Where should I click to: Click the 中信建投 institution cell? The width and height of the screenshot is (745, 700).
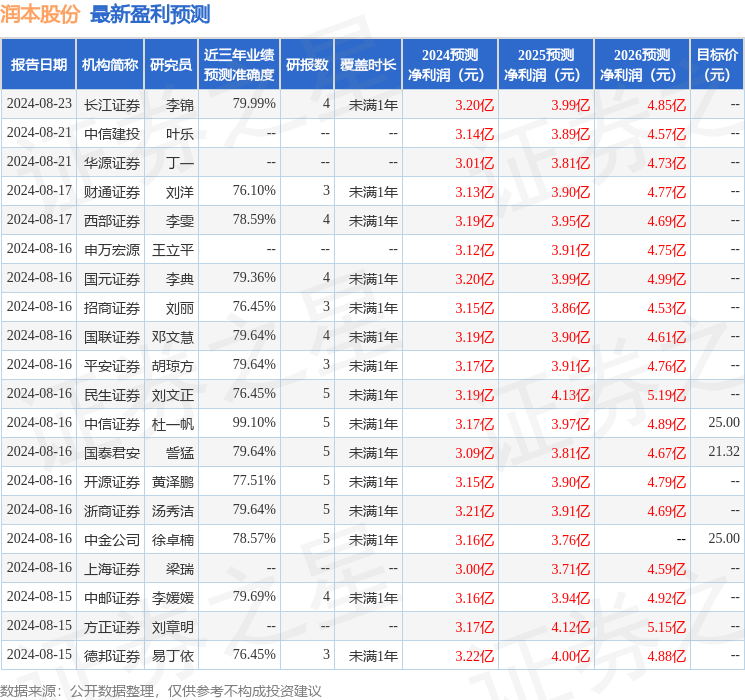coord(112,134)
